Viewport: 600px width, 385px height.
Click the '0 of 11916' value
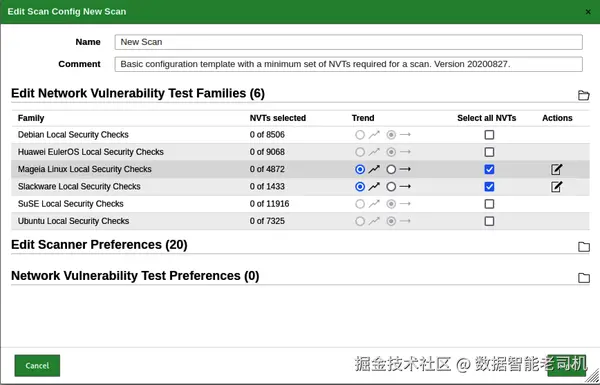(x=269, y=204)
